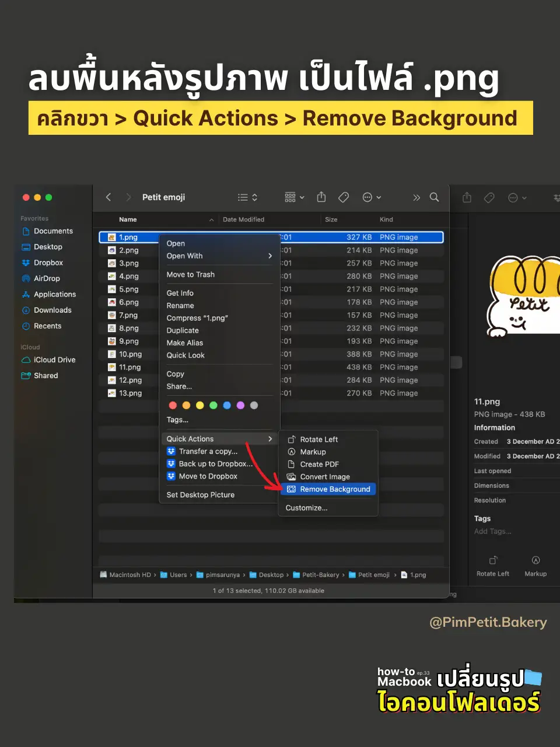This screenshot has height=747, width=560.
Task: Choose Move to Trash from the context menu
Action: tap(191, 274)
